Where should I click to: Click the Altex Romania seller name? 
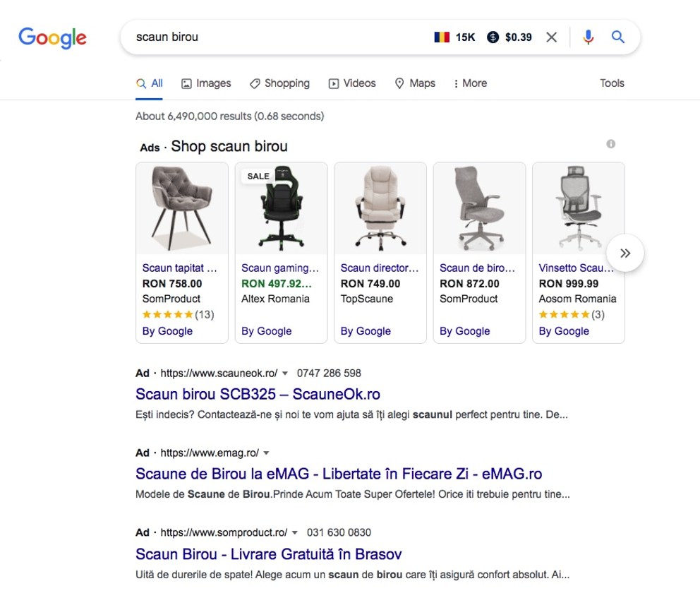[x=275, y=299]
